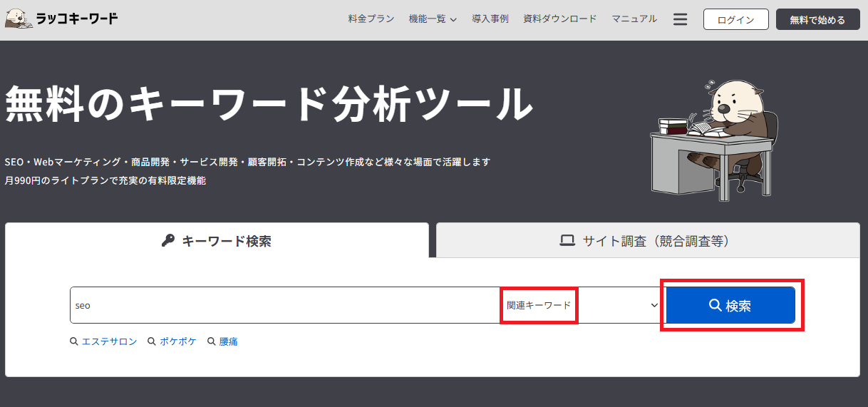The image size is (868, 407).
Task: Select the エステサロン suggested keyword
Action: click(x=103, y=341)
